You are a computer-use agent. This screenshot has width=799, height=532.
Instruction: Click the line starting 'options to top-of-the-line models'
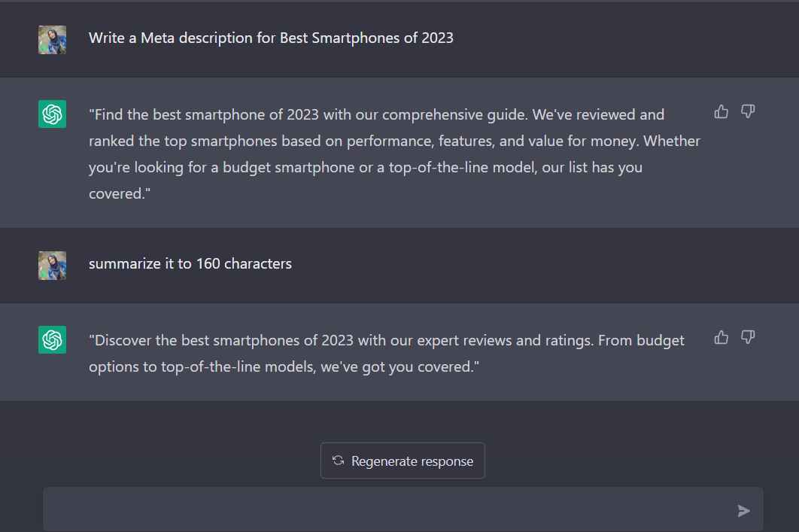(284, 367)
